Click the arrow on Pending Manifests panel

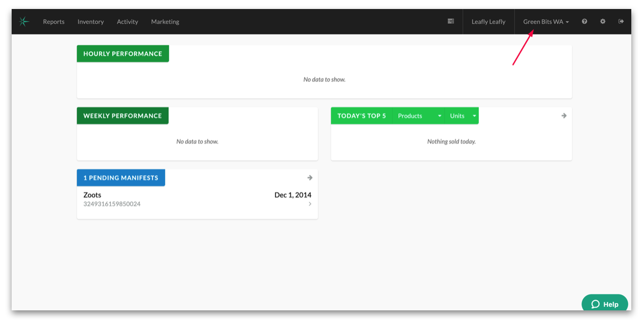(310, 177)
